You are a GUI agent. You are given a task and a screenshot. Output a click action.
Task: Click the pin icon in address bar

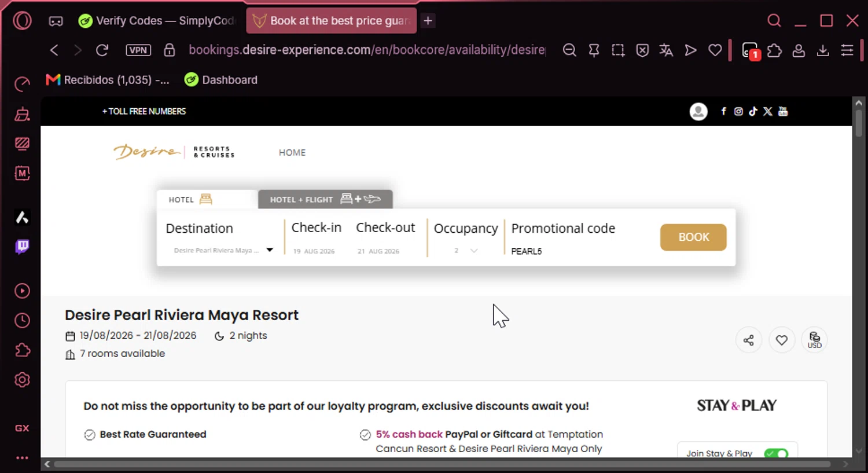tap(594, 50)
